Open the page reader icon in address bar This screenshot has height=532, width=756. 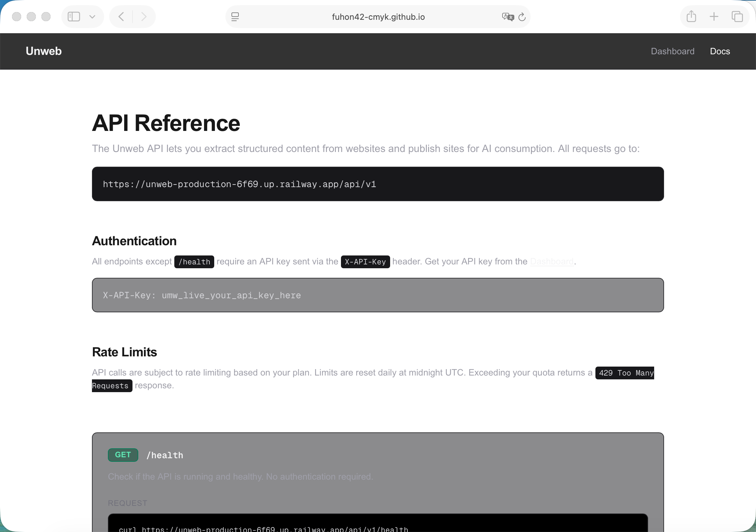235,17
